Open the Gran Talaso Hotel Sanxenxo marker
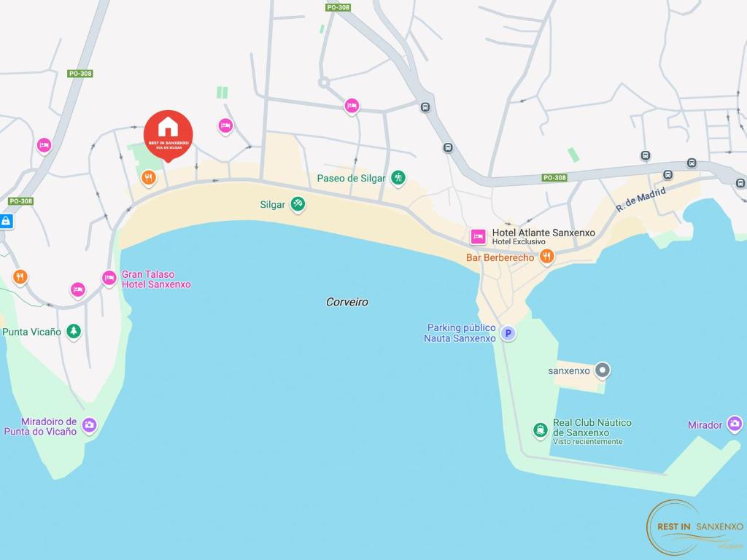The width and height of the screenshot is (747, 560). [109, 278]
